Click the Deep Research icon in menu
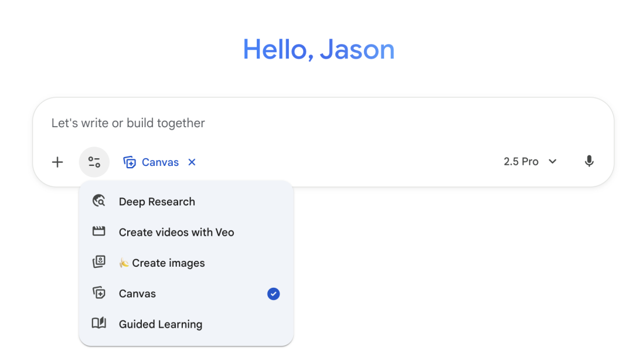The height and width of the screenshot is (364, 633). (99, 201)
